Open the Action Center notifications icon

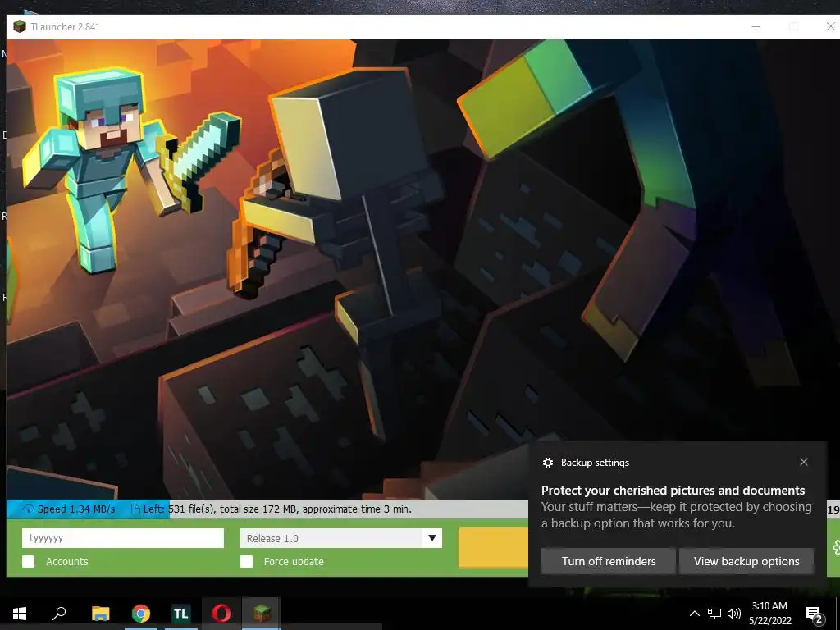815,614
